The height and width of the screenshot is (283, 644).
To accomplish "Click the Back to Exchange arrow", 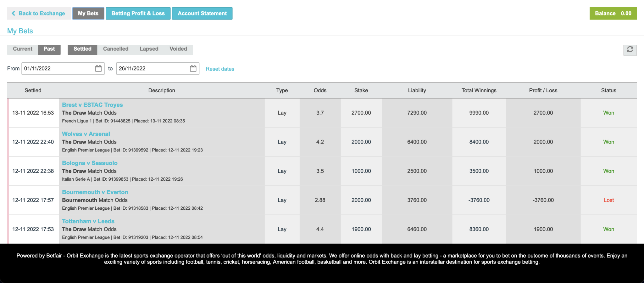I will pyautogui.click(x=14, y=13).
